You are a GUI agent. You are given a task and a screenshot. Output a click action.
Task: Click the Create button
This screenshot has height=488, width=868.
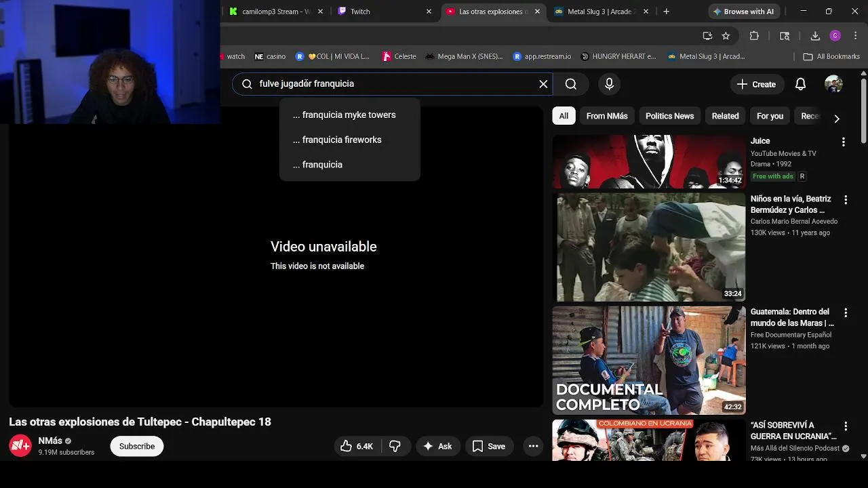pyautogui.click(x=756, y=84)
